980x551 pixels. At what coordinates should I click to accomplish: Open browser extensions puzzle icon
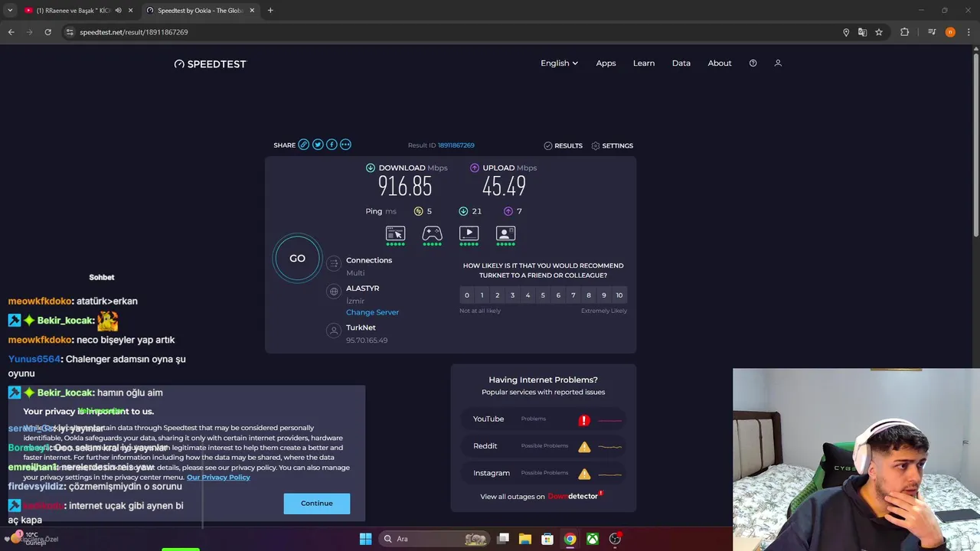904,32
